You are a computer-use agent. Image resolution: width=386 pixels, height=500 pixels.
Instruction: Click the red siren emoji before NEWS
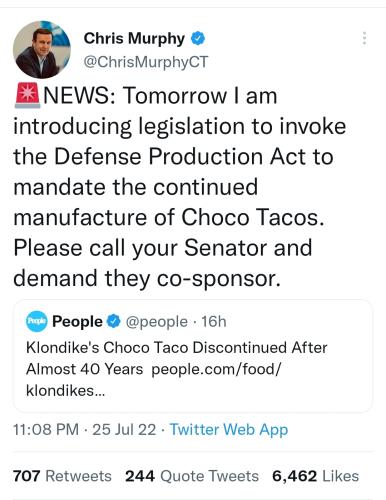tap(27, 95)
